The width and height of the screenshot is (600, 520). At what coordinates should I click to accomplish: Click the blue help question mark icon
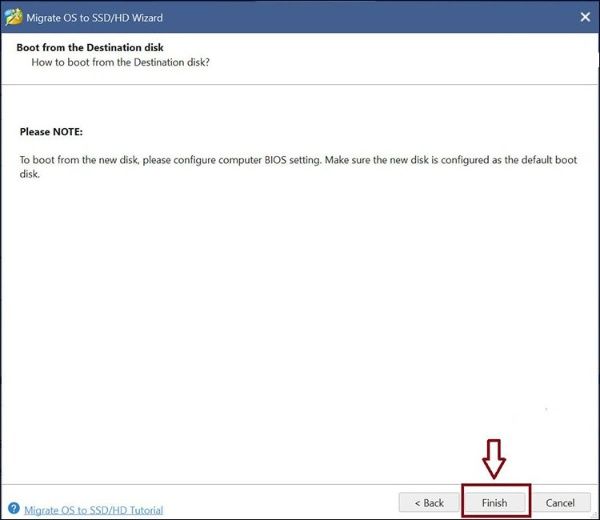(x=13, y=509)
